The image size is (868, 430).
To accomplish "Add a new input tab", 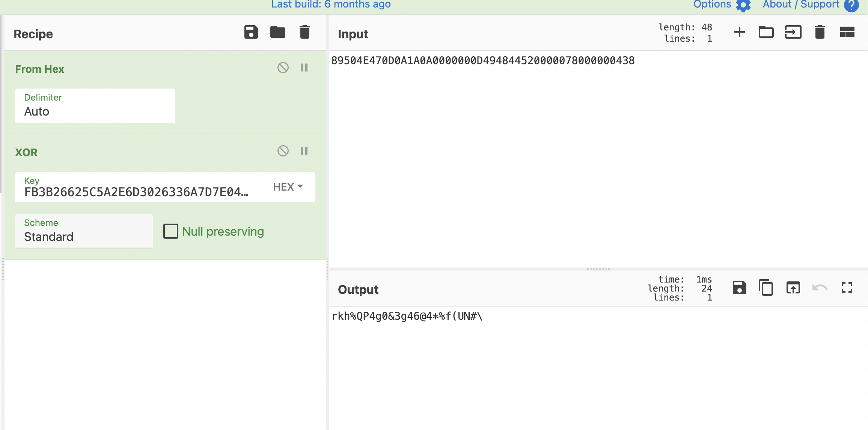I will [x=739, y=32].
